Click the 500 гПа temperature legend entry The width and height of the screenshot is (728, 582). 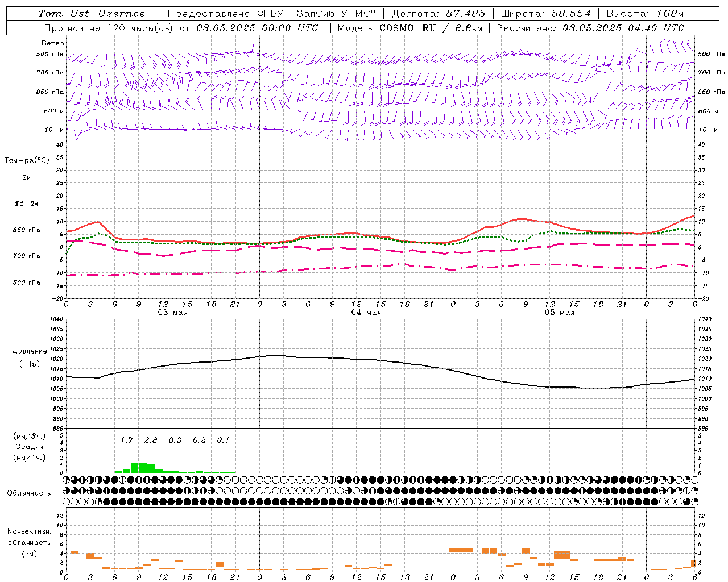(x=27, y=282)
